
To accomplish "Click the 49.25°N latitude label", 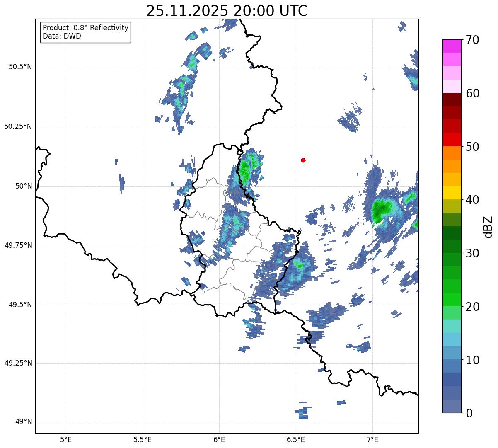I will tap(18, 363).
